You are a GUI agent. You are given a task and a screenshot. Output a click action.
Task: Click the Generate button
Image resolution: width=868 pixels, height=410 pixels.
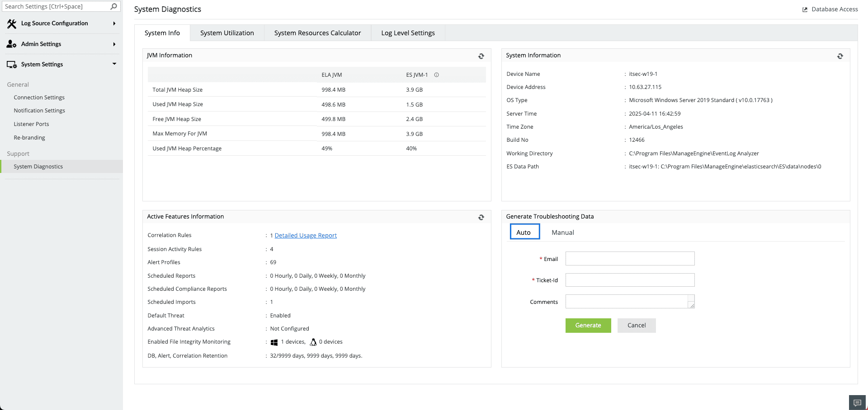tap(588, 325)
